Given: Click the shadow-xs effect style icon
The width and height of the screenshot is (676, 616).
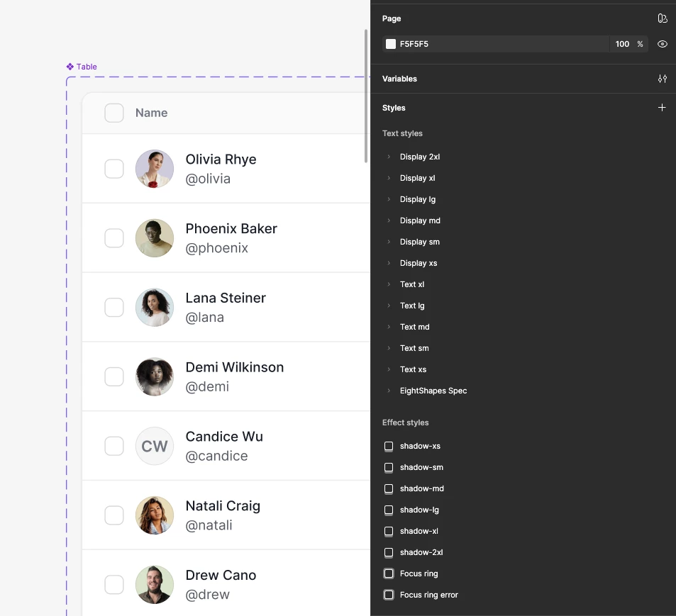Looking at the screenshot, I should click(x=389, y=446).
